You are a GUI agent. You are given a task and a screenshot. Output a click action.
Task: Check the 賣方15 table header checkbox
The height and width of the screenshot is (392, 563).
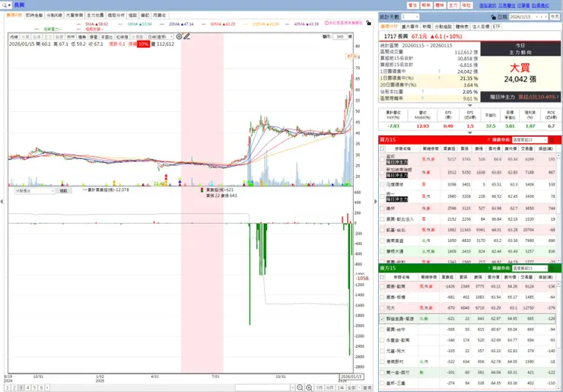382,277
